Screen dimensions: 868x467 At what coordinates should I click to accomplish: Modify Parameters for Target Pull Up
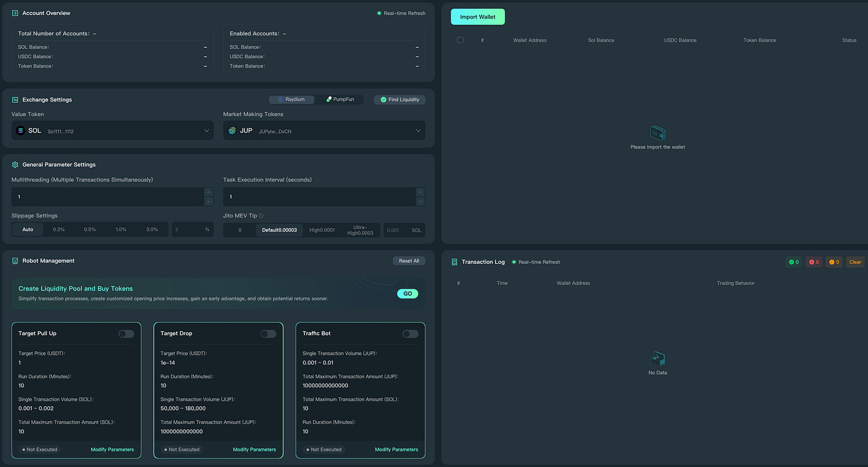pos(112,450)
